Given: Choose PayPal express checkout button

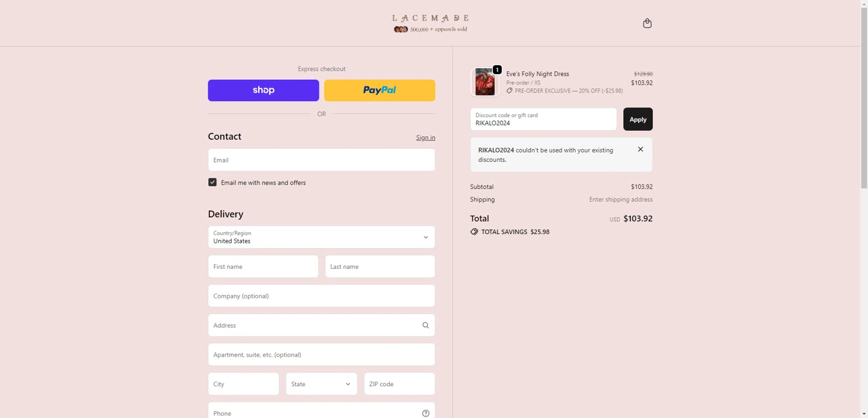Looking at the screenshot, I should click(380, 90).
